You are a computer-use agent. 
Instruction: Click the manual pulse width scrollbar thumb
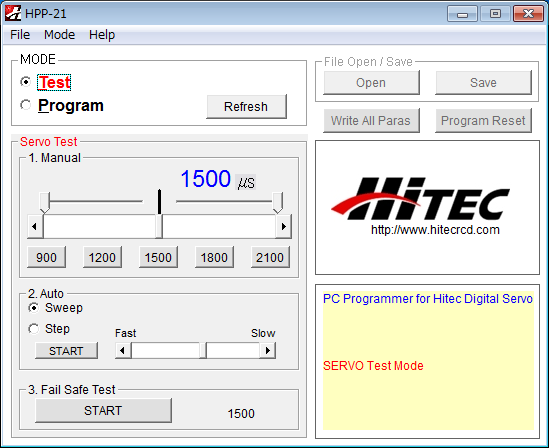click(159, 226)
